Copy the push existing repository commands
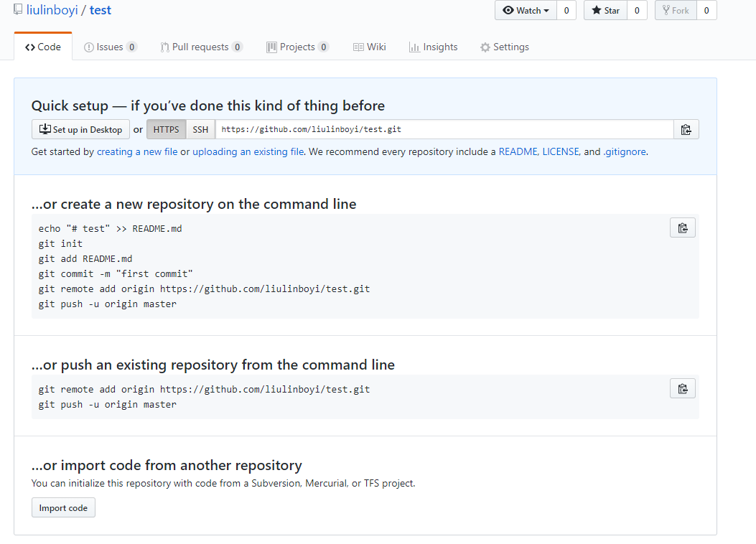 click(x=682, y=389)
